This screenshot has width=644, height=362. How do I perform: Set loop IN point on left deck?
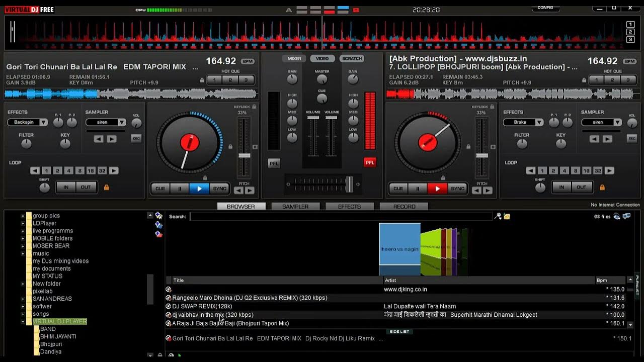coord(66,187)
